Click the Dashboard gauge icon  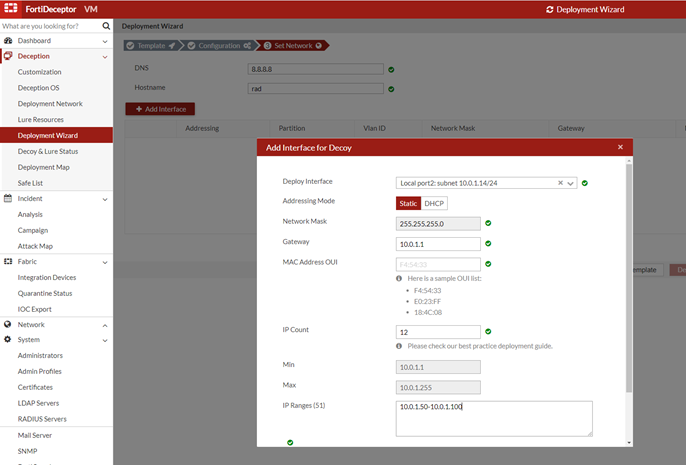coord(8,41)
